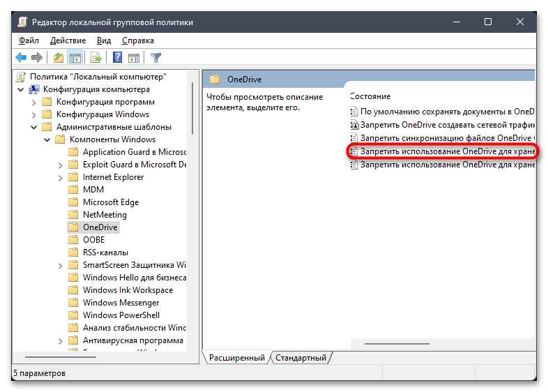The image size is (548, 392).
Task: Click the NetMeeting folder icon
Action: pyautogui.click(x=73, y=215)
